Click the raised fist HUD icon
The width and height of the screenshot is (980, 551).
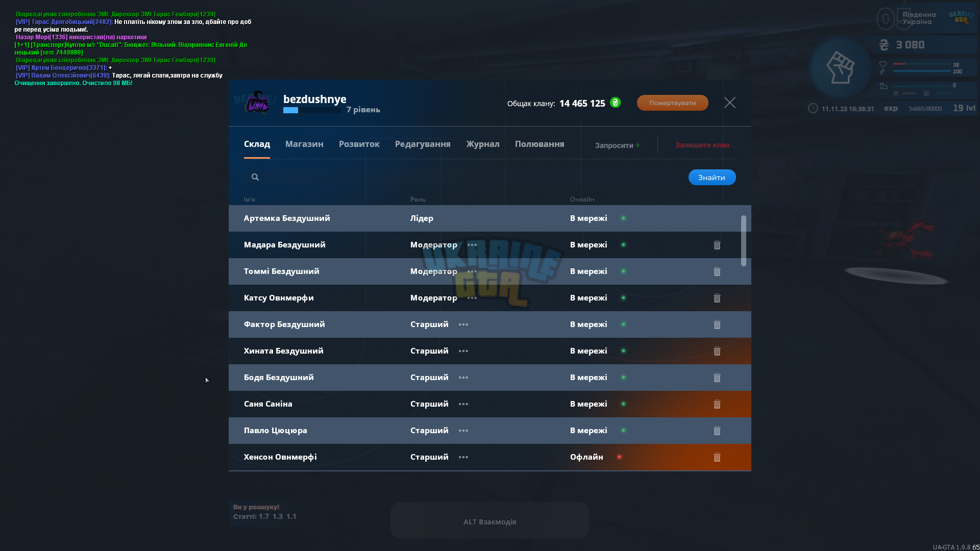(x=840, y=67)
